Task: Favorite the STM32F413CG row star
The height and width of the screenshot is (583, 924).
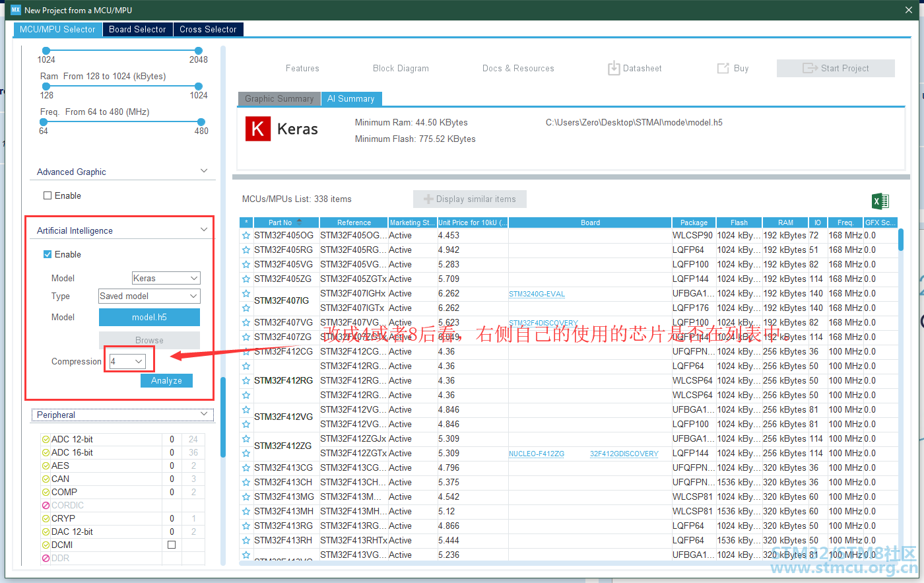Action: (x=246, y=468)
